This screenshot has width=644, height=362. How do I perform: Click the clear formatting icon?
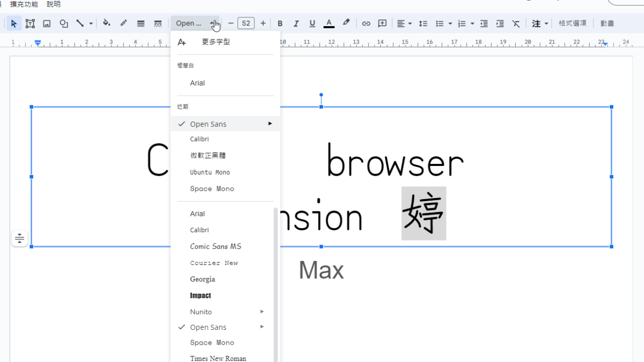point(516,23)
